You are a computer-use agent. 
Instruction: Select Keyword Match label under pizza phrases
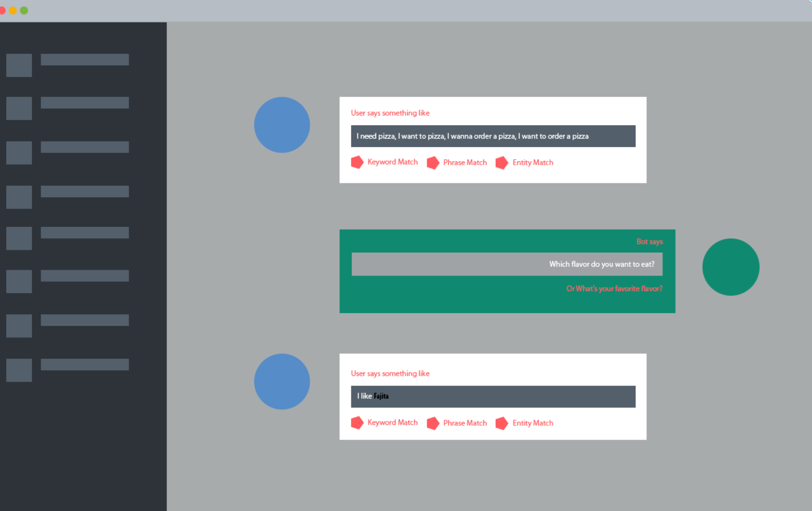pos(393,162)
